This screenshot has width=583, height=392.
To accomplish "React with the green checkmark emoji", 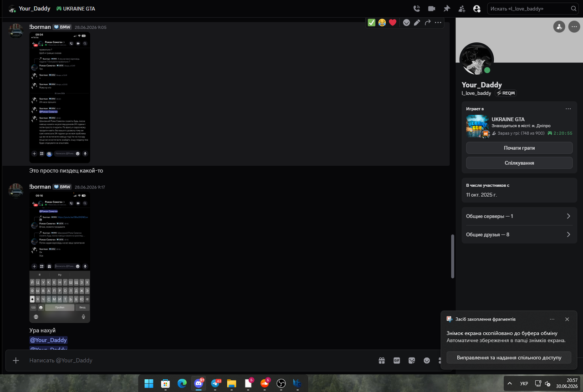I will click(372, 22).
